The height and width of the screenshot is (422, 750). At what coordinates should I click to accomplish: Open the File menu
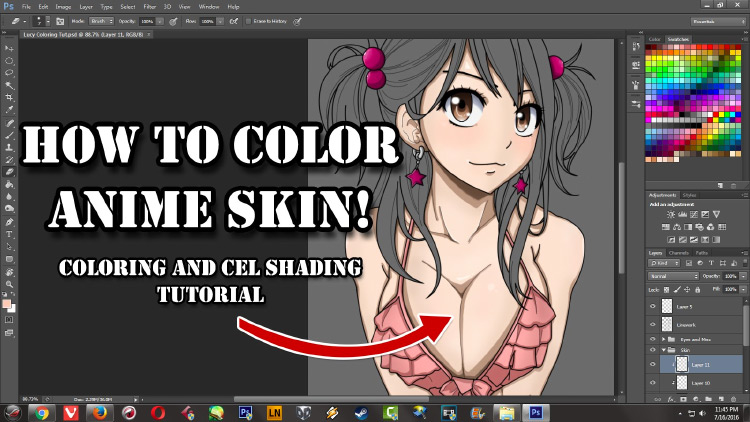pyautogui.click(x=26, y=7)
